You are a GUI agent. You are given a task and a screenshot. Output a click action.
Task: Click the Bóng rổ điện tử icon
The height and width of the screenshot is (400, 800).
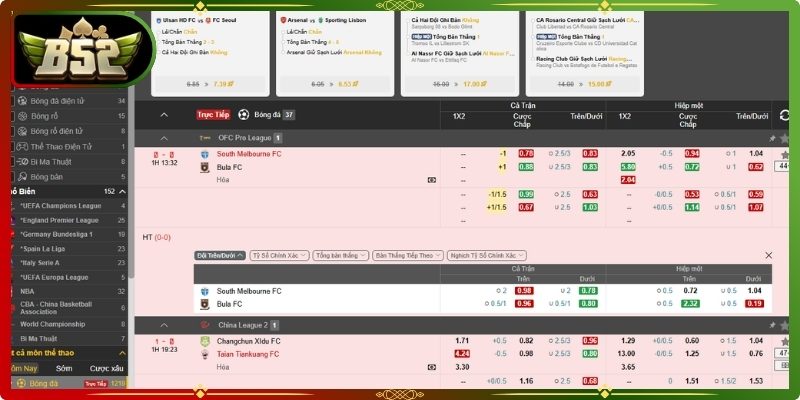point(22,131)
